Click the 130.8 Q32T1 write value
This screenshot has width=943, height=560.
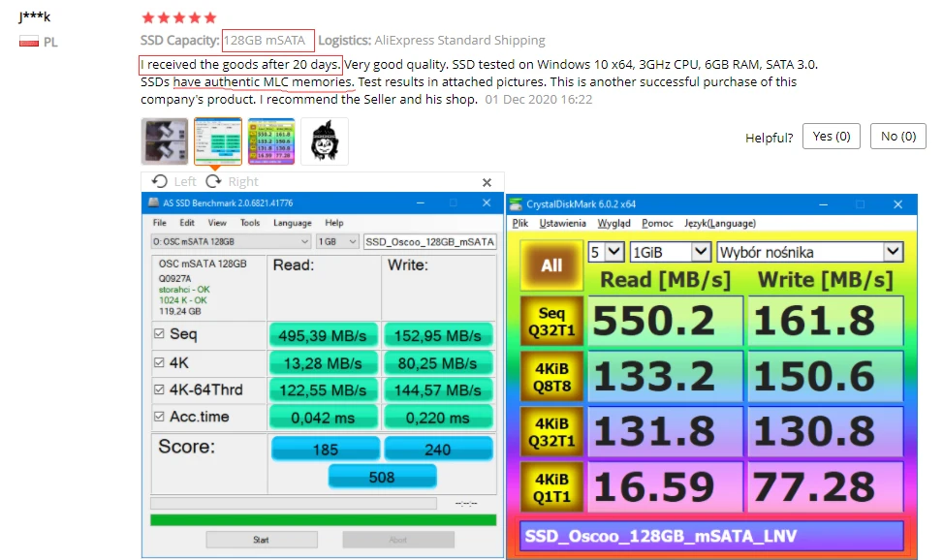pos(825,432)
